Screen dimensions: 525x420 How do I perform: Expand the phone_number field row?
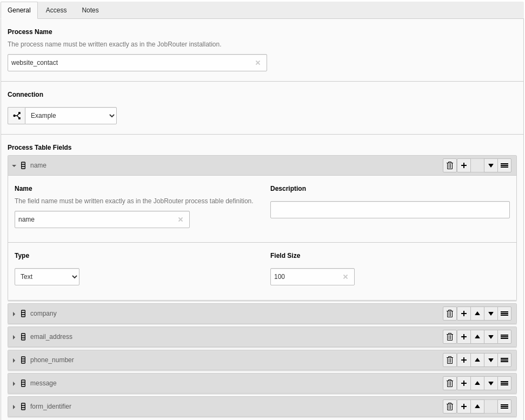(x=14, y=360)
